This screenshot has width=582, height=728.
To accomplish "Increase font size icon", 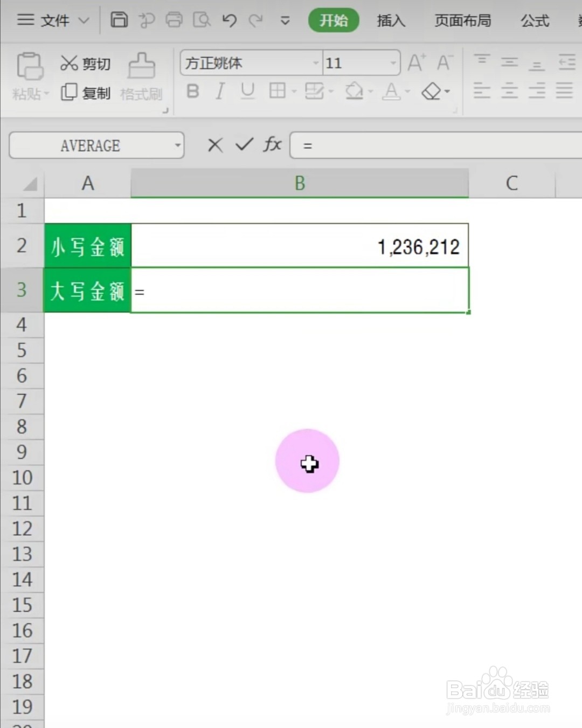I will pos(417,62).
